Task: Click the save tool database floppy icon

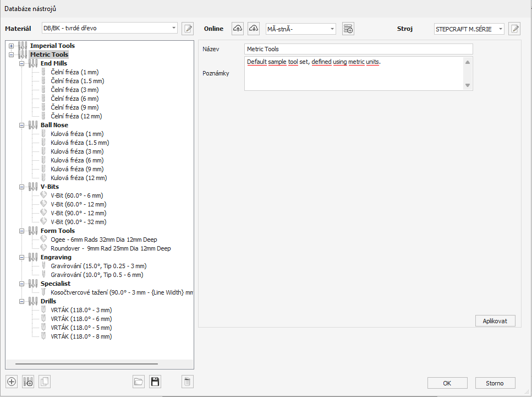Action: click(155, 382)
